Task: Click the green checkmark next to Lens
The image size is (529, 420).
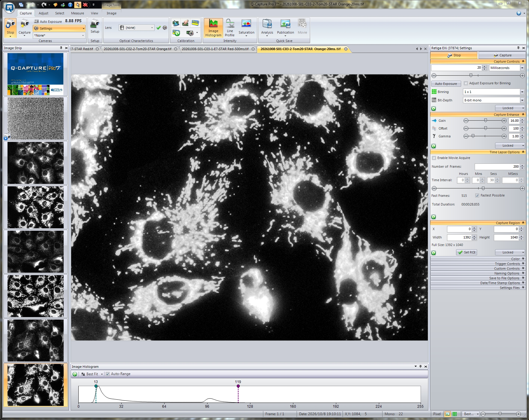Action: pos(159,28)
